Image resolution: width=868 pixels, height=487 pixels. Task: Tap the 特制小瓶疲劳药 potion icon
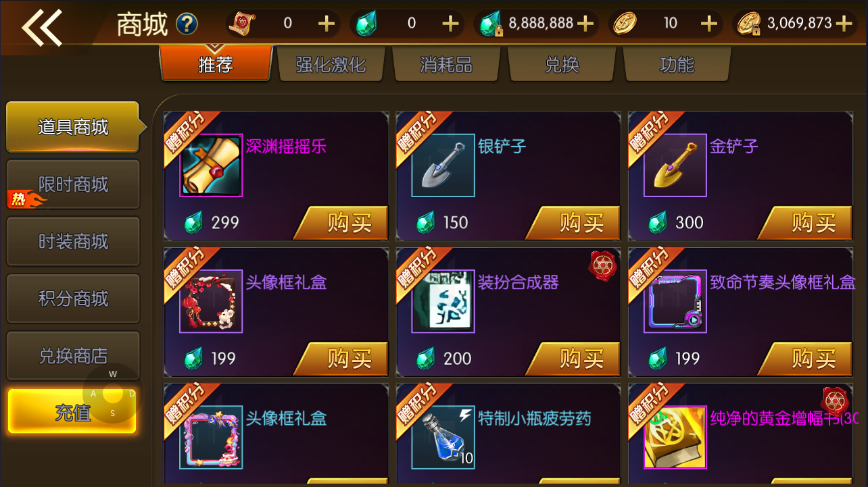(443, 437)
